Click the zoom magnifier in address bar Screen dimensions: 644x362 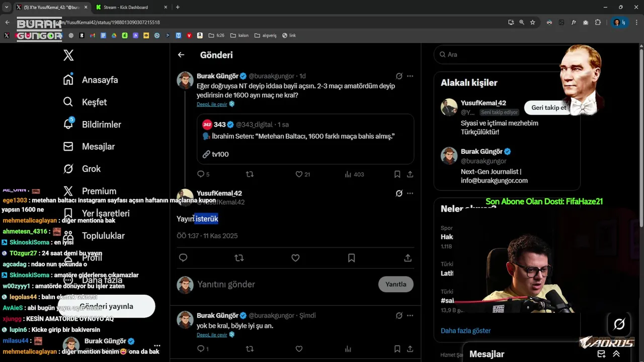[522, 22]
